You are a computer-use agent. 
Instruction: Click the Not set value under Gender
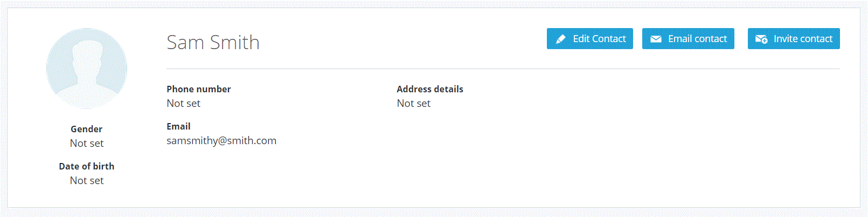click(x=86, y=143)
